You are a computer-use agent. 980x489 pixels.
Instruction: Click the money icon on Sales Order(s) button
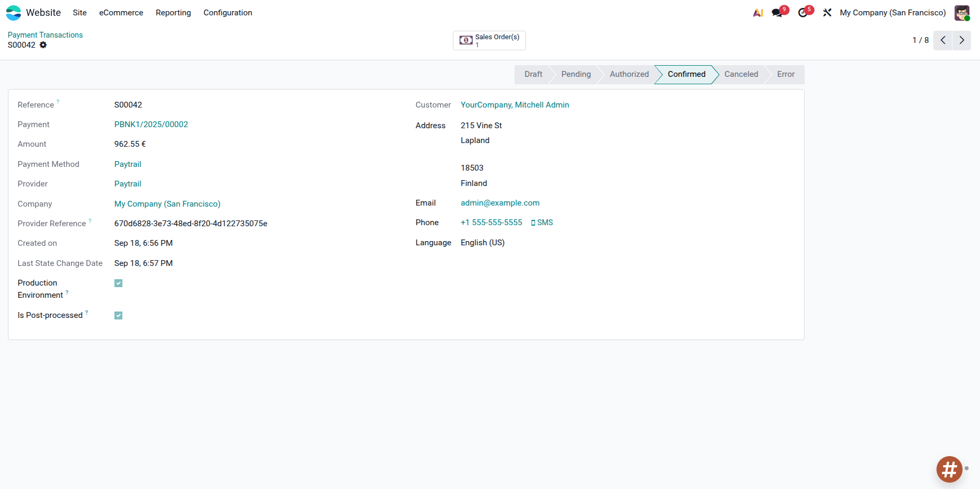coord(466,40)
